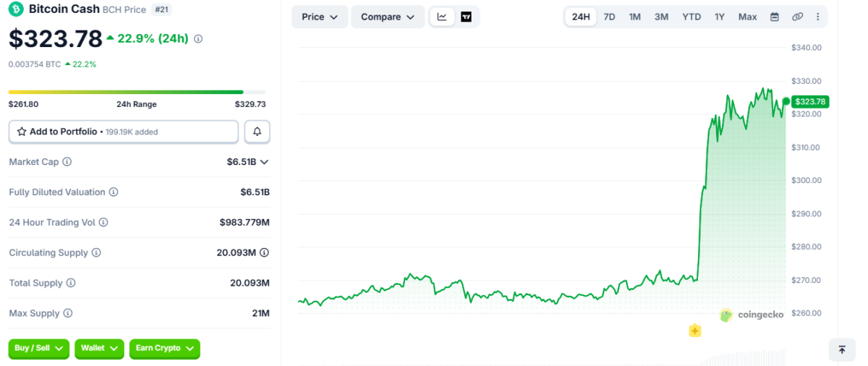Select the YTD time range tab
Viewport: 868px width, 366px height.
pos(692,17)
